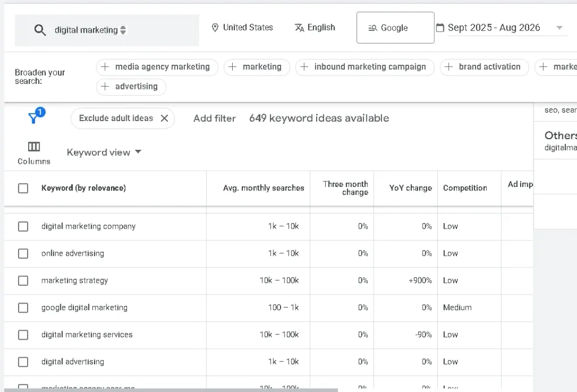Click 649 keyword ideas available text
Viewport: 577px width, 392px height.
pos(319,118)
